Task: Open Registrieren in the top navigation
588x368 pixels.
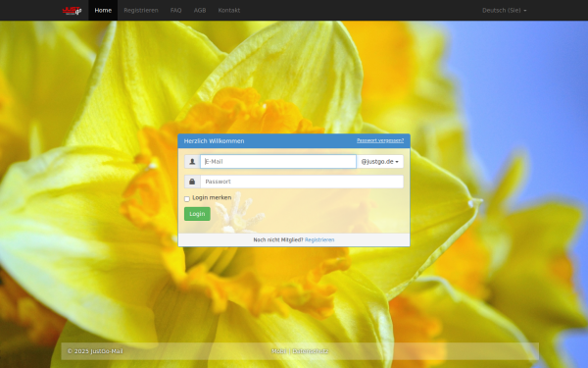Action: click(141, 10)
